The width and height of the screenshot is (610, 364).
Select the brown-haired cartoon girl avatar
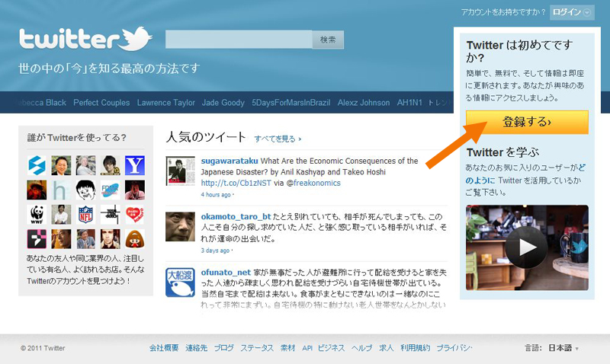(135, 239)
